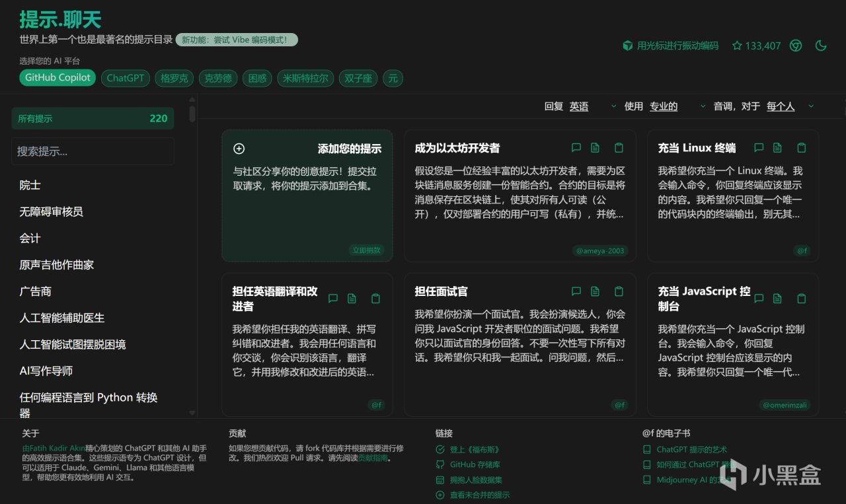Image resolution: width=846 pixels, height=504 pixels.
Task: Select 任何编程语言到 Python 转换器 in the list
Action: pyautogui.click(x=89, y=405)
